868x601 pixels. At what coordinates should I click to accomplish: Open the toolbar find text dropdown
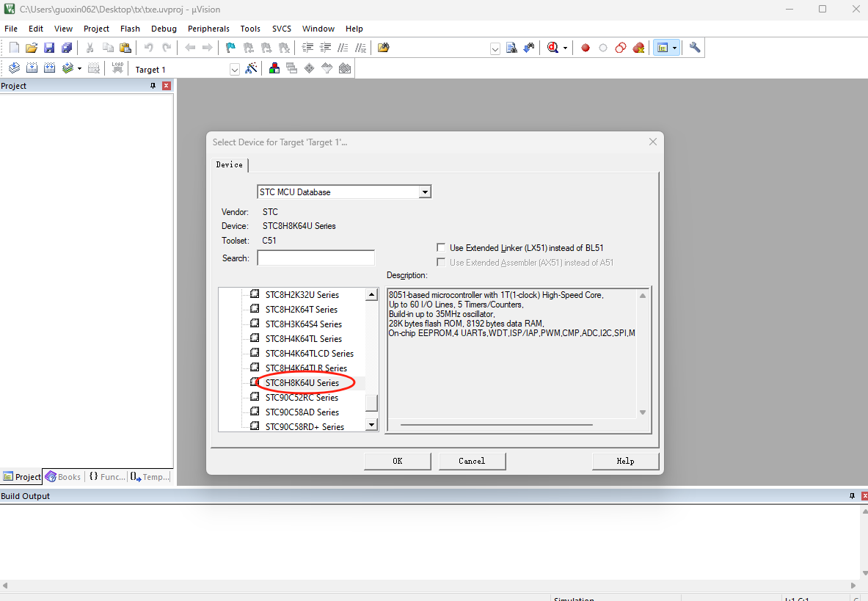(495, 48)
